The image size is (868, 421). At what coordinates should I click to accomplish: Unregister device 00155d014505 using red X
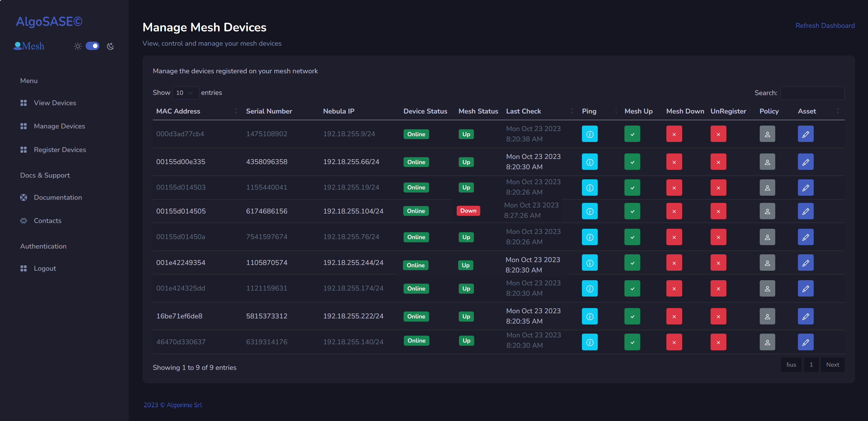(718, 211)
